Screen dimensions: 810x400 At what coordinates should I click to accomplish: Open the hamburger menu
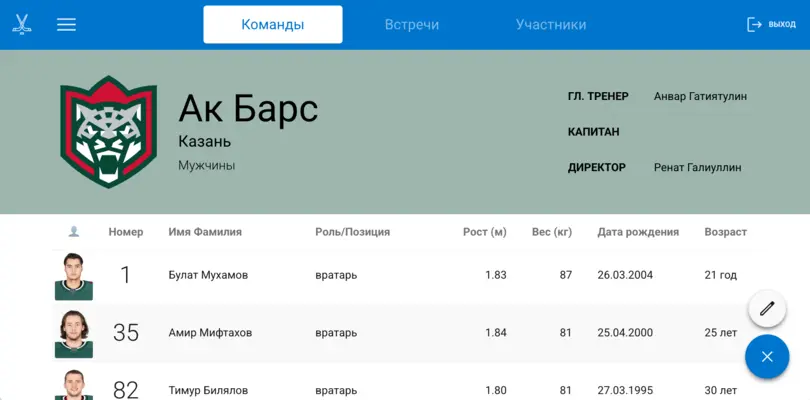(66, 24)
